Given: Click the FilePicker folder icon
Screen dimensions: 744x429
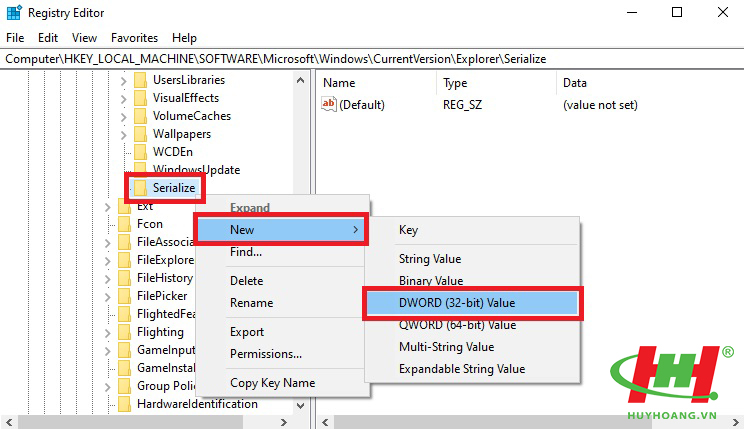Looking at the screenshot, I should point(124,296).
